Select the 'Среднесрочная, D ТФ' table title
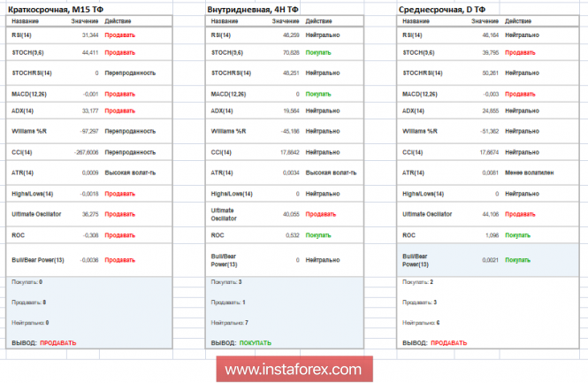This screenshot has height=383, width=588. (x=442, y=10)
